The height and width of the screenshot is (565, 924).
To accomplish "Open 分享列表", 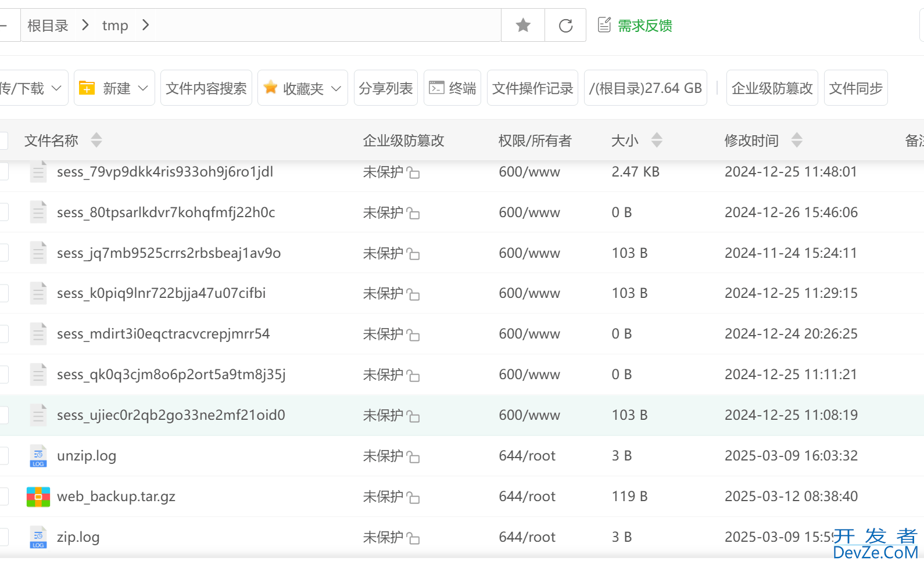I will pos(386,88).
